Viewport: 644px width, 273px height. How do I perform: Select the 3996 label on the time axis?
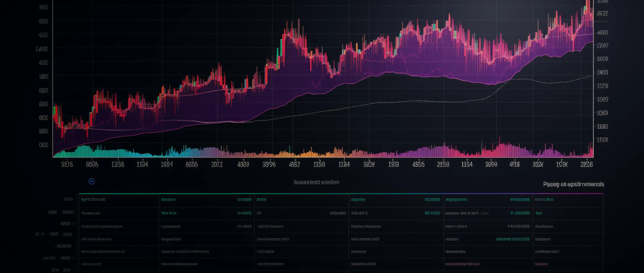pyautogui.click(x=269, y=164)
